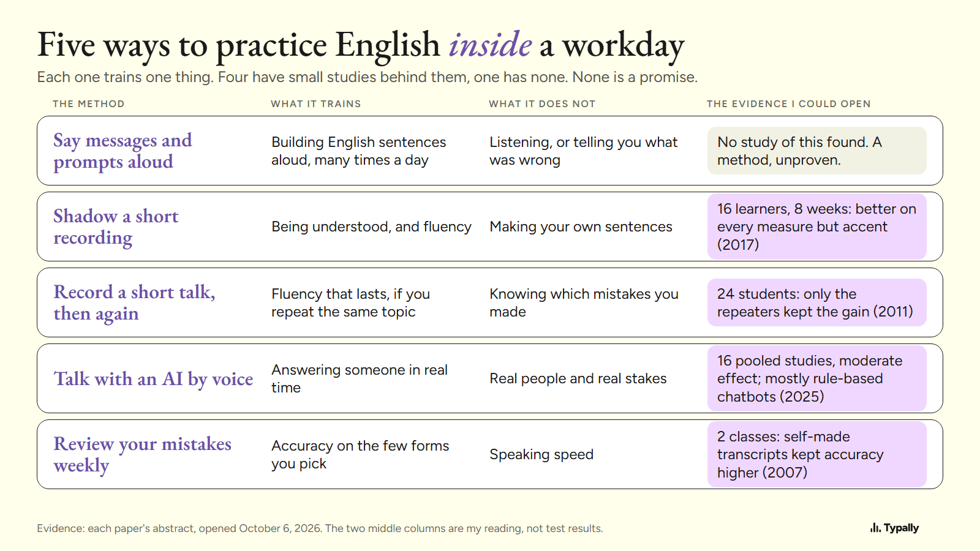The width and height of the screenshot is (980, 551).
Task: Click 'Review your mistakes weekly' method
Action: (x=142, y=455)
